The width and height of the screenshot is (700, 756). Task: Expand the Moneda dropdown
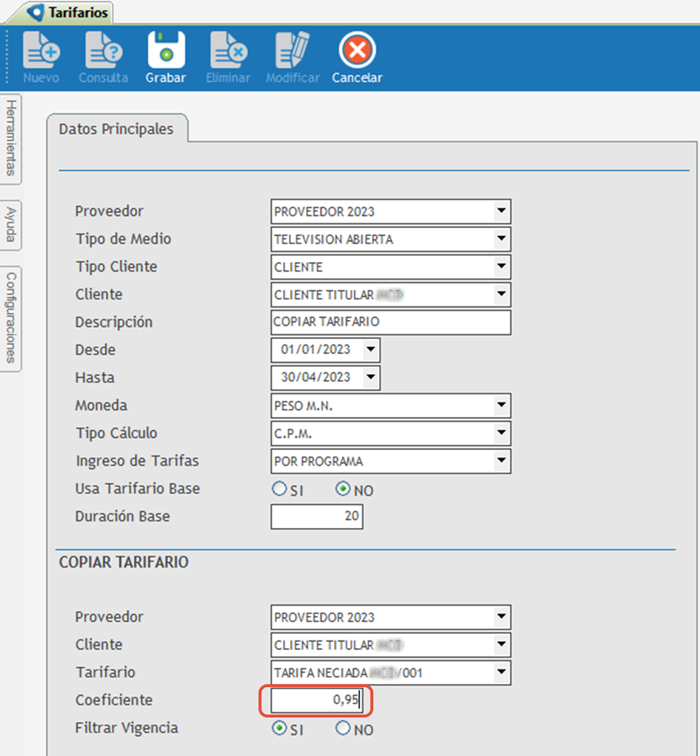(x=501, y=406)
